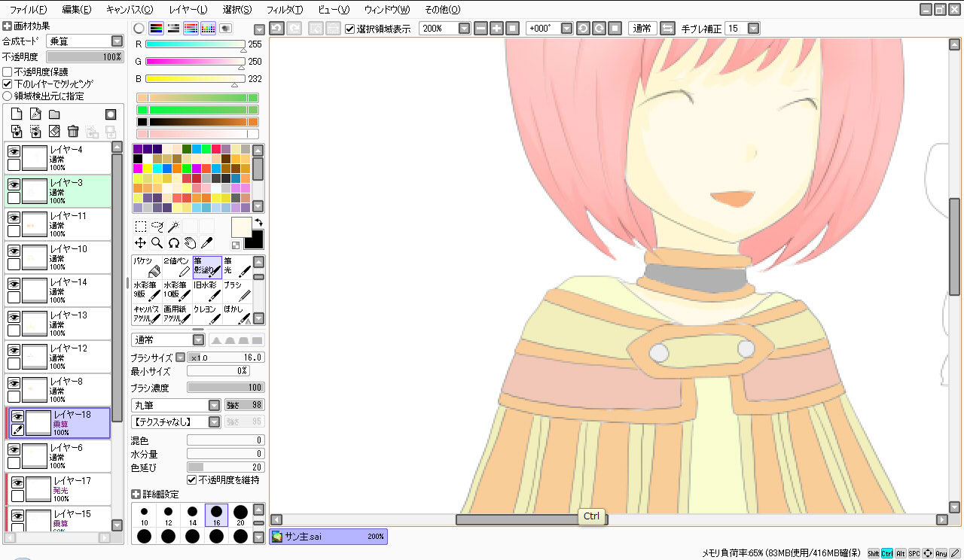This screenshot has height=560, width=964.
Task: Delete layer with the trash can icon
Action: pyautogui.click(x=73, y=132)
